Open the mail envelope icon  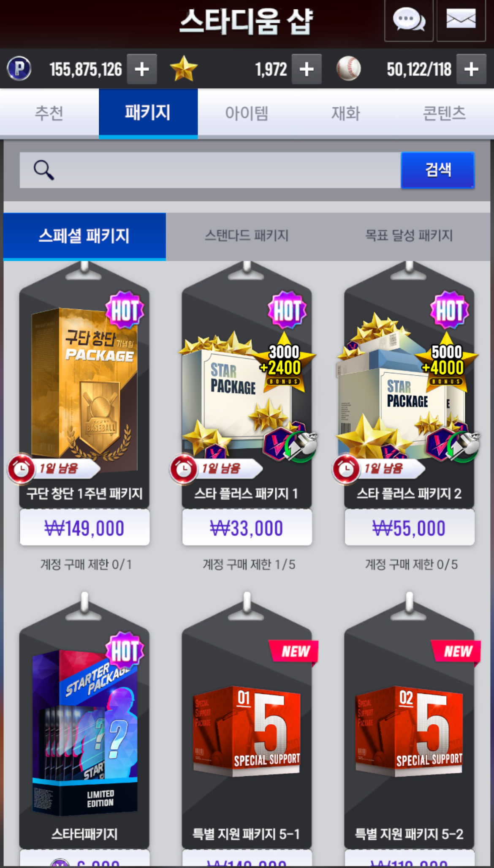pos(461,20)
